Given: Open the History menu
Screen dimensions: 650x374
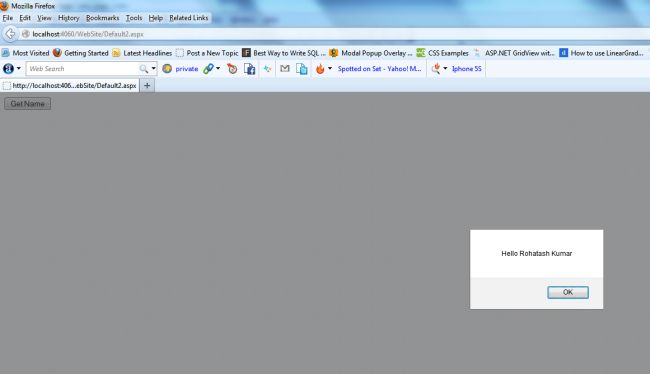Looking at the screenshot, I should coord(68,18).
